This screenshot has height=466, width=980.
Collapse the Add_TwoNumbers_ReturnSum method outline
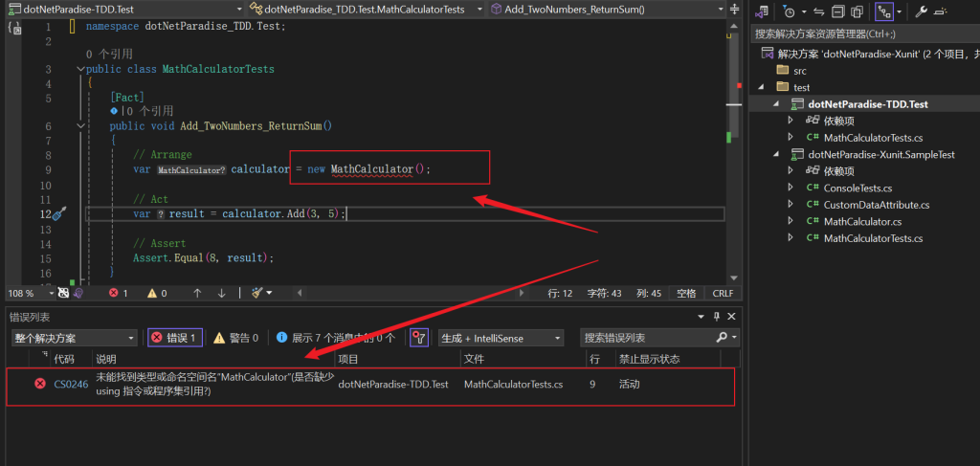(80, 126)
